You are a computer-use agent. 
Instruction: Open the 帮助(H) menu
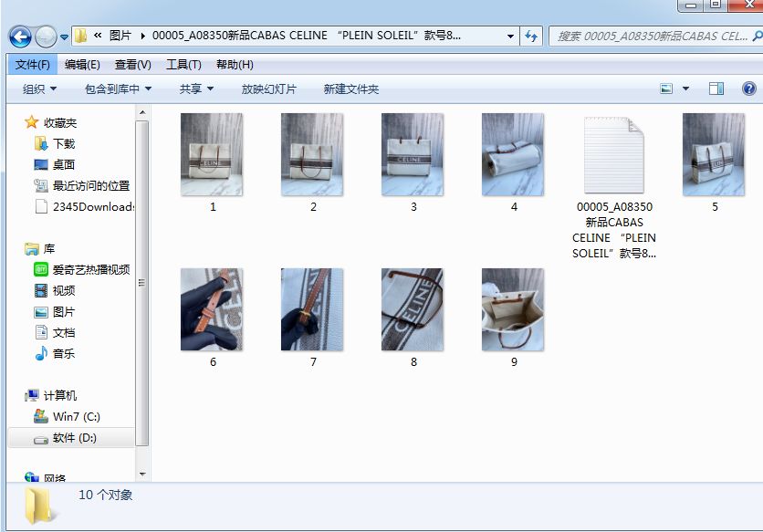235,65
